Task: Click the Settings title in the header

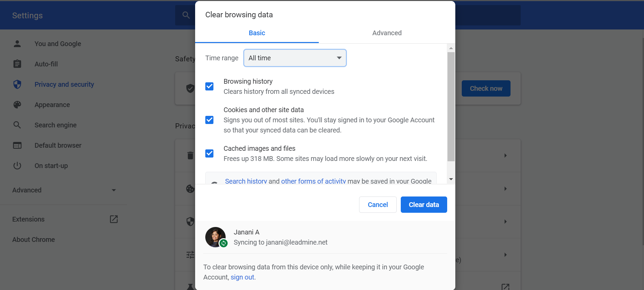Action: click(x=27, y=16)
